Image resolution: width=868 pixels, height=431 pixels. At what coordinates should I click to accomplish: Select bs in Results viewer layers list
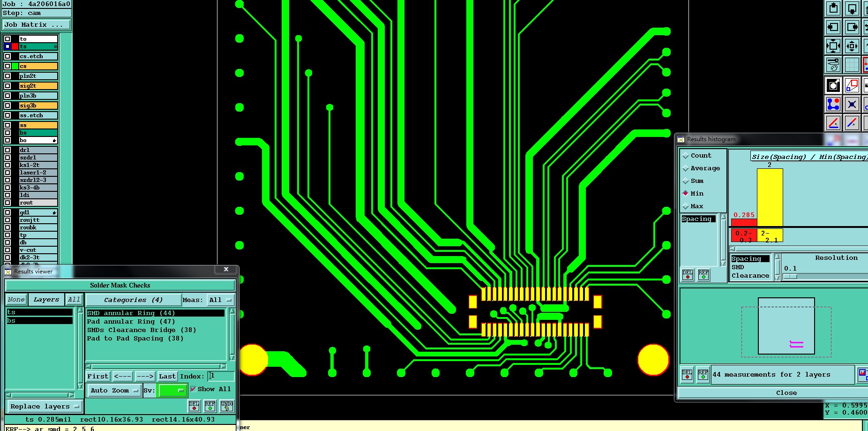(x=40, y=321)
